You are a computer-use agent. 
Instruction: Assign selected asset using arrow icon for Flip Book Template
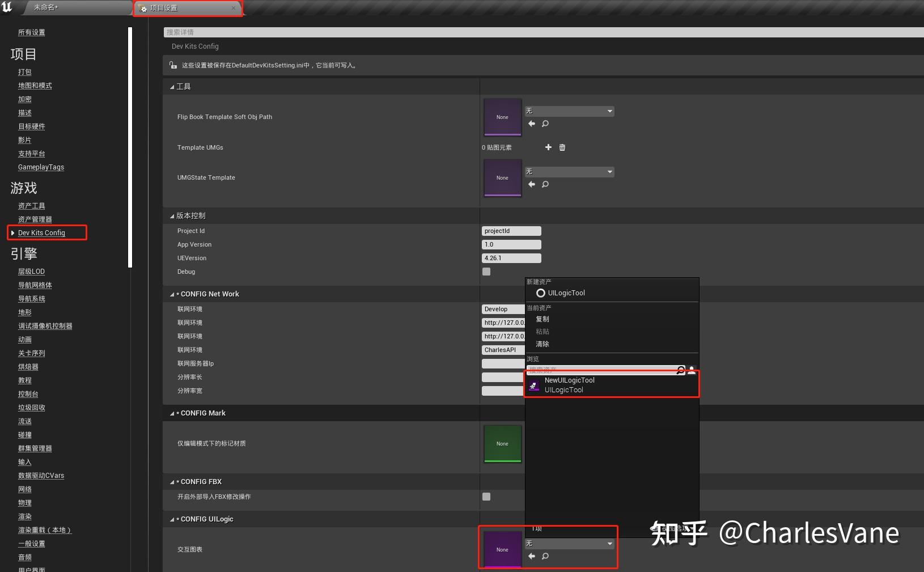click(x=531, y=124)
